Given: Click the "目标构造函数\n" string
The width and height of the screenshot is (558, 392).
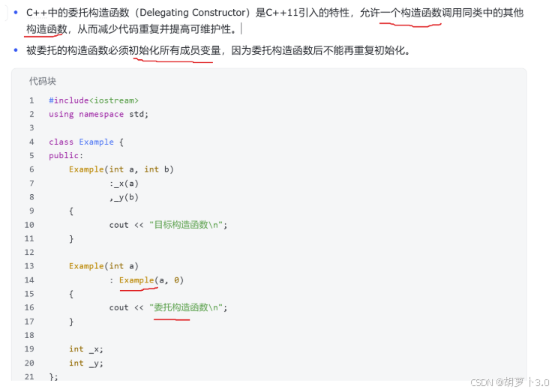Looking at the screenshot, I should coord(186,225).
